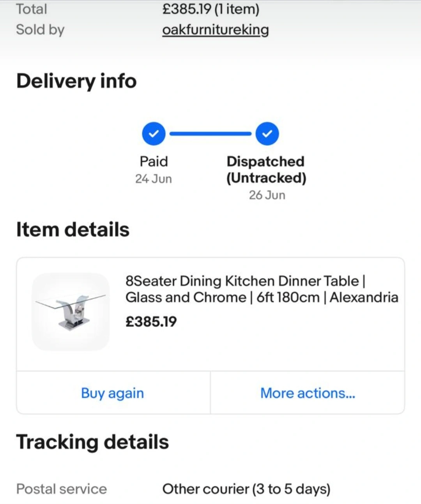Open the 8Seater Dining Kitchen Table title
This screenshot has height=504, width=421.
[261, 289]
